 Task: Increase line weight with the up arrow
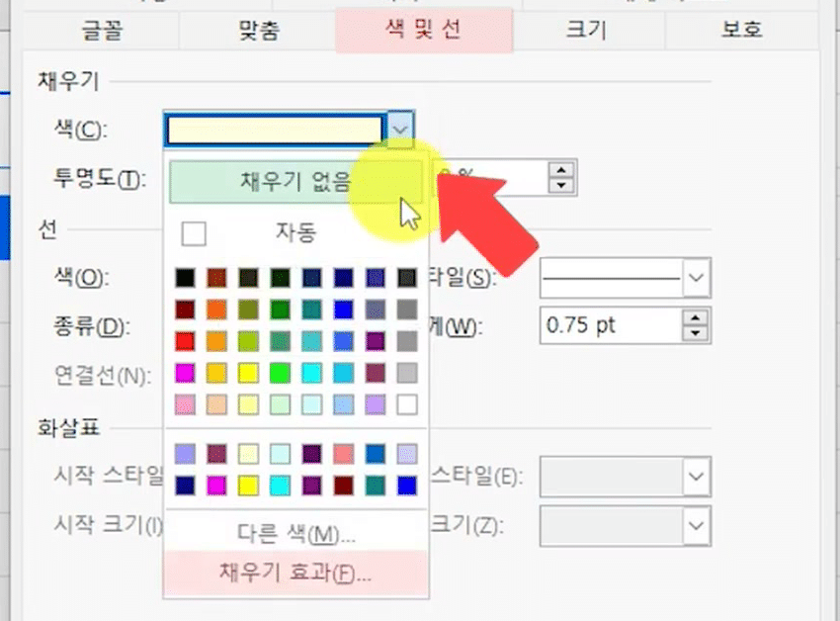[696, 317]
